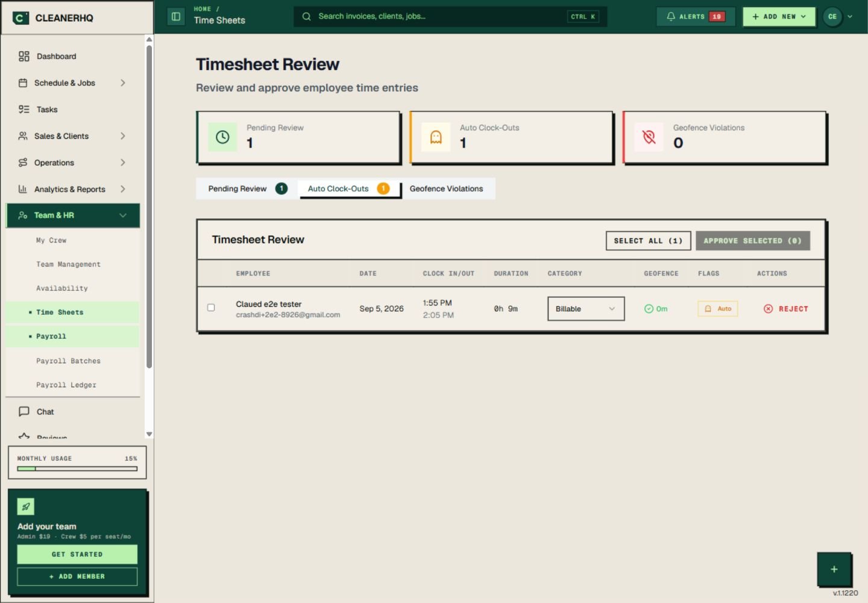868x603 pixels.
Task: Reject the Claued e2e tester entry
Action: point(786,309)
